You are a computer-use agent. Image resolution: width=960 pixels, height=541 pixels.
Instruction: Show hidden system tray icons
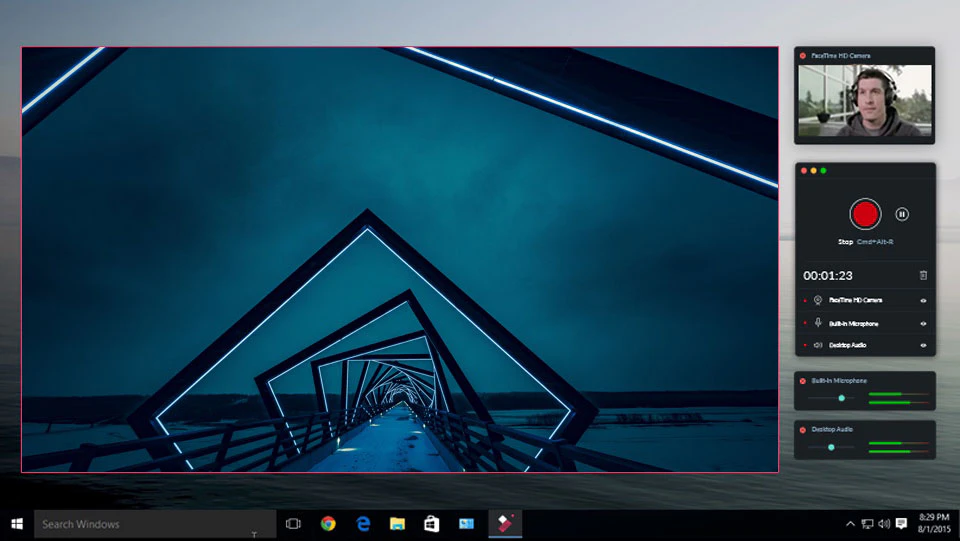pyautogui.click(x=850, y=524)
